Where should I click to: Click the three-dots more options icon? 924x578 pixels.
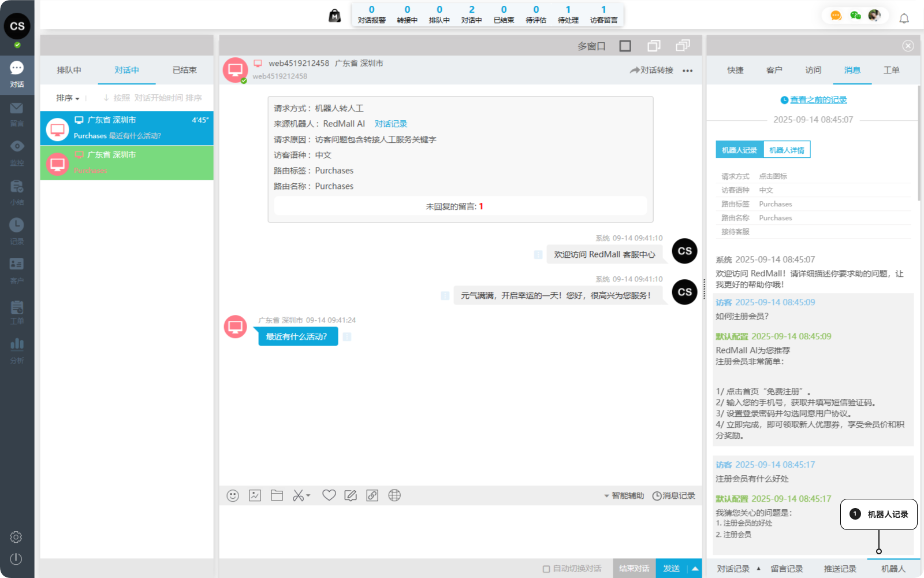(x=687, y=71)
